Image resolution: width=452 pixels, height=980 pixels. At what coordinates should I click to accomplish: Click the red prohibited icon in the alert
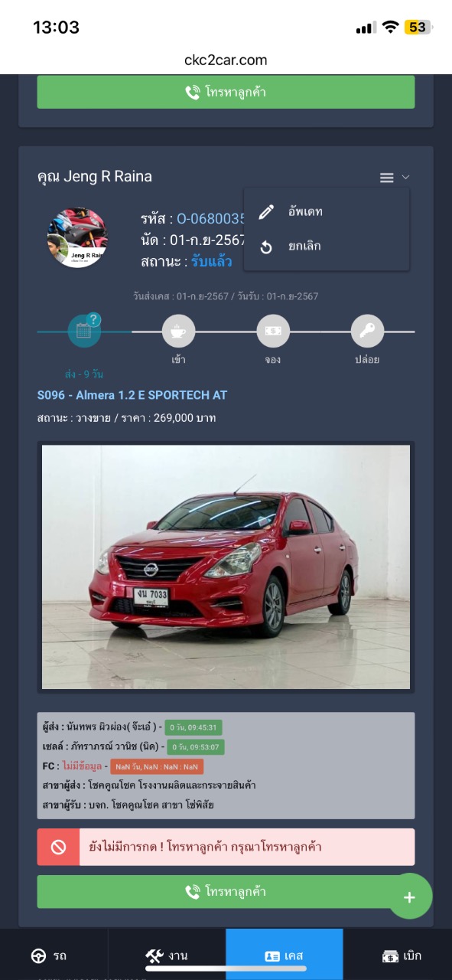tap(58, 847)
